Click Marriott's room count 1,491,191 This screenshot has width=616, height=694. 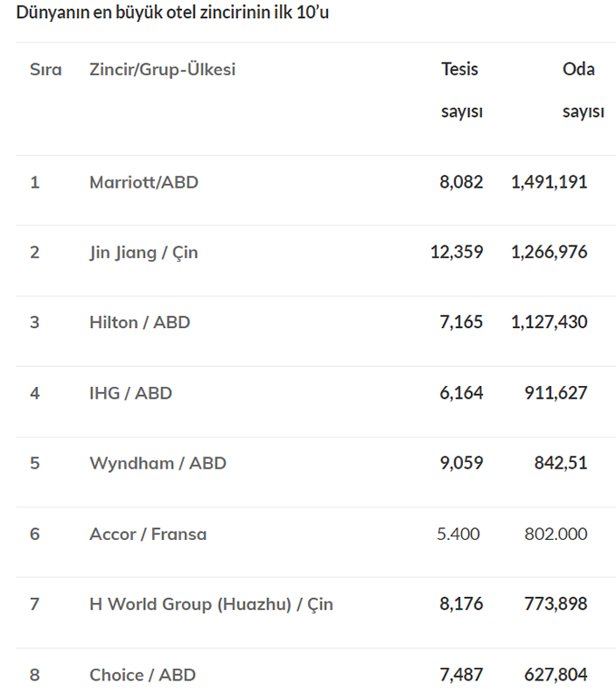click(x=549, y=182)
